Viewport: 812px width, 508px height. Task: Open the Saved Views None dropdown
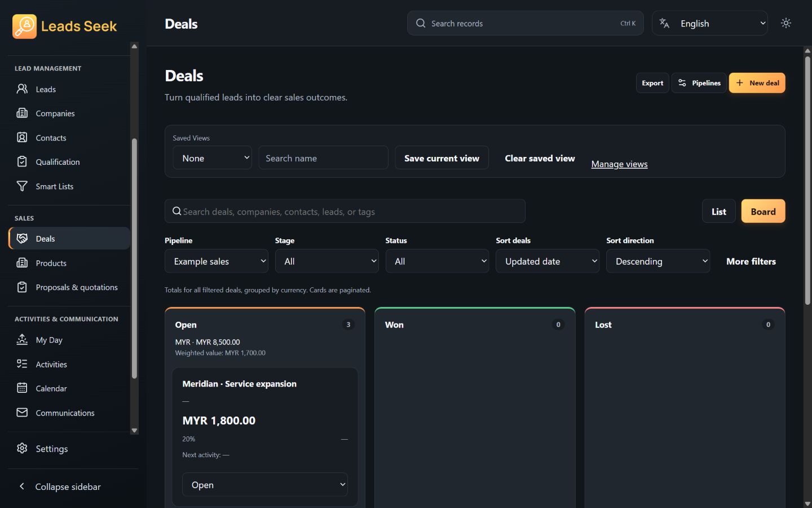tap(212, 158)
